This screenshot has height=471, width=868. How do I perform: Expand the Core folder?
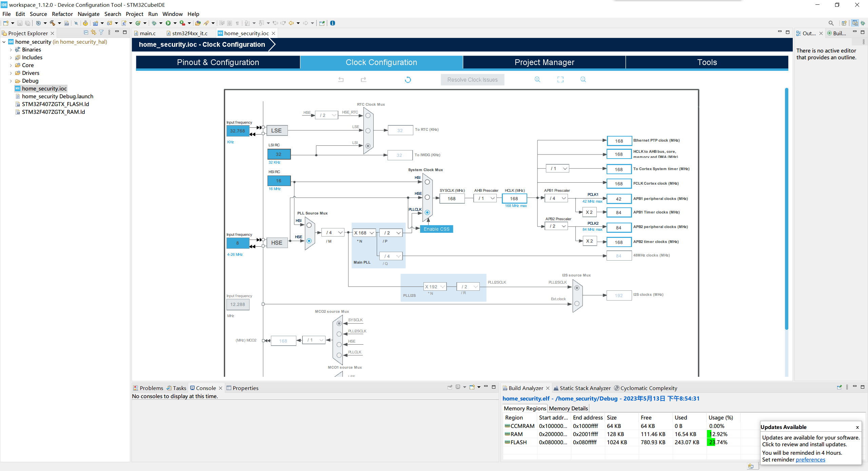coord(11,65)
